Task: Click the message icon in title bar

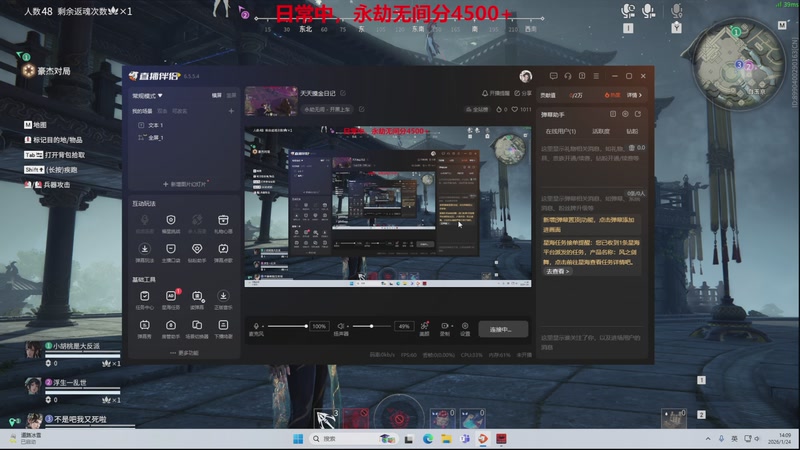Action: tap(554, 76)
